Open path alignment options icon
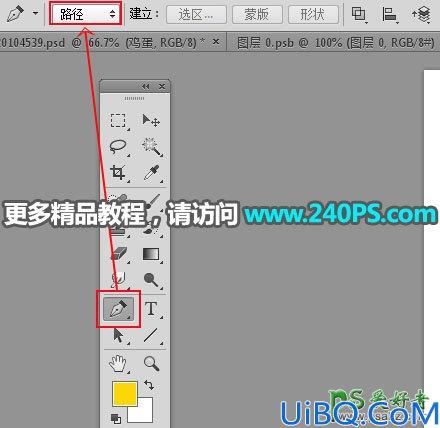The height and width of the screenshot is (428, 440). click(390, 15)
